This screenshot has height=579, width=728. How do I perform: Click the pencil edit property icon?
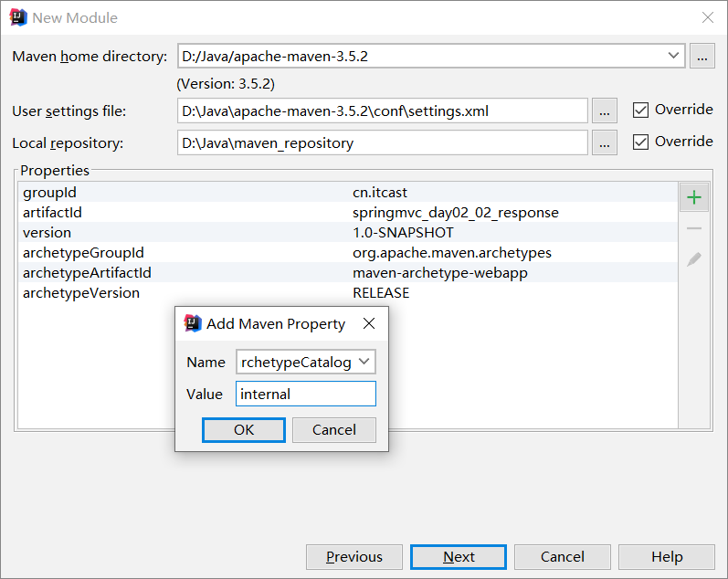point(694,259)
